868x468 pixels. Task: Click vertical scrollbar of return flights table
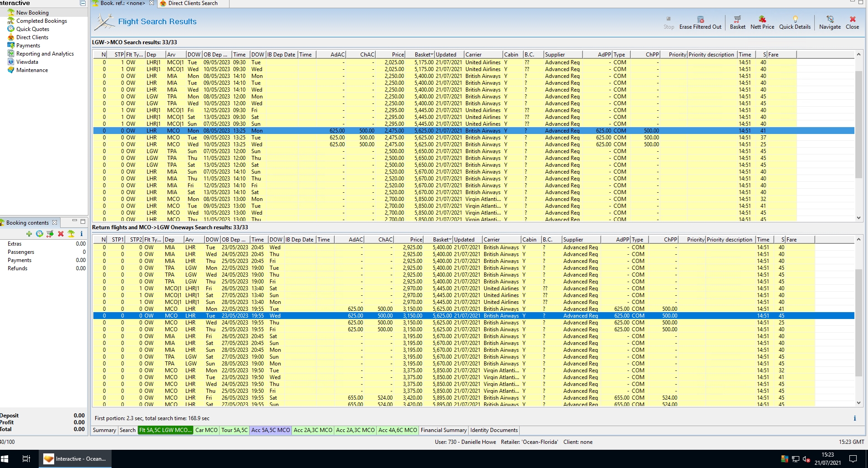click(858, 323)
